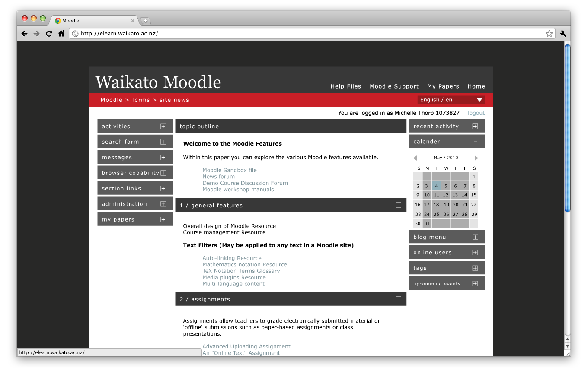Image resolution: width=588 pixels, height=380 pixels.
Task: Click 'Course management Resource' text
Action: coord(224,233)
